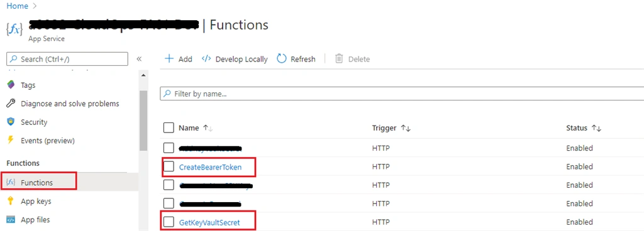The image size is (644, 231).
Task: Click the Functions section heading in sidebar
Action: point(23,163)
